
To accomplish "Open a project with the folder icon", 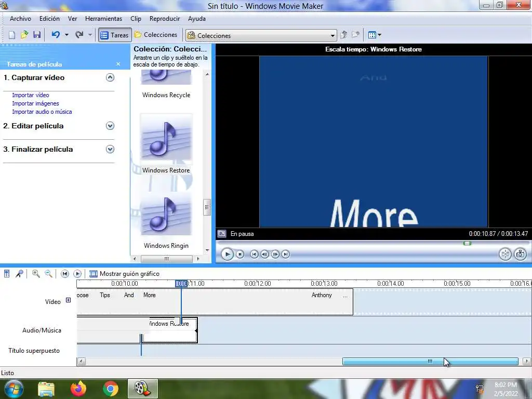I will (x=24, y=35).
